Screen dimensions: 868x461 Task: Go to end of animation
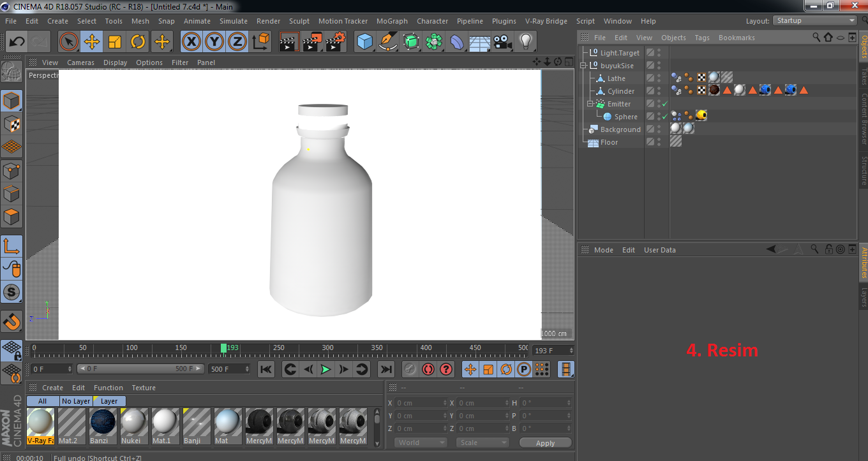386,369
